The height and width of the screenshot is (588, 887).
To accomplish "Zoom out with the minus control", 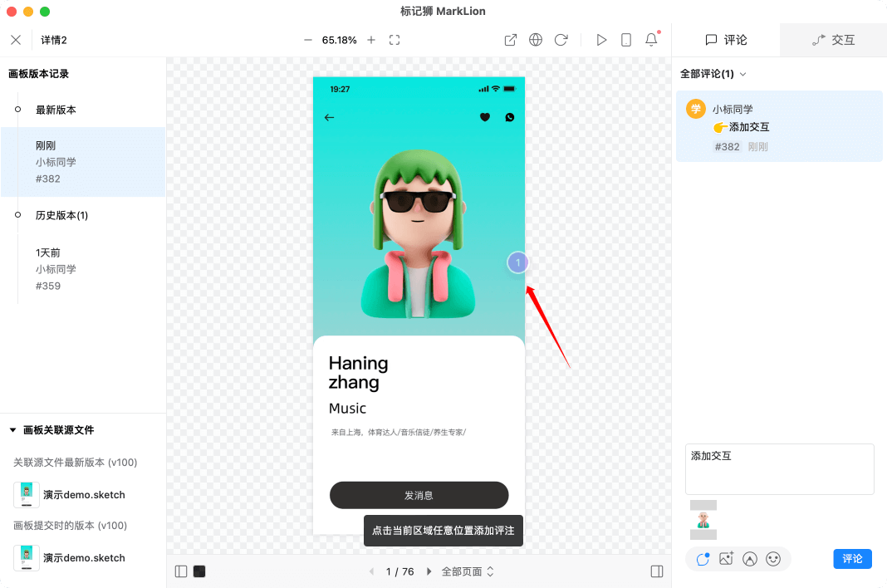I will (x=306, y=39).
